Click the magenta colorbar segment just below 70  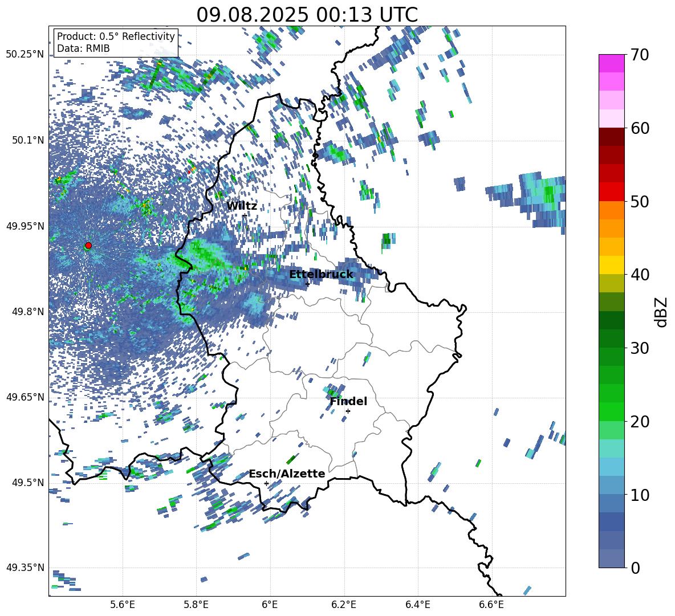click(611, 63)
